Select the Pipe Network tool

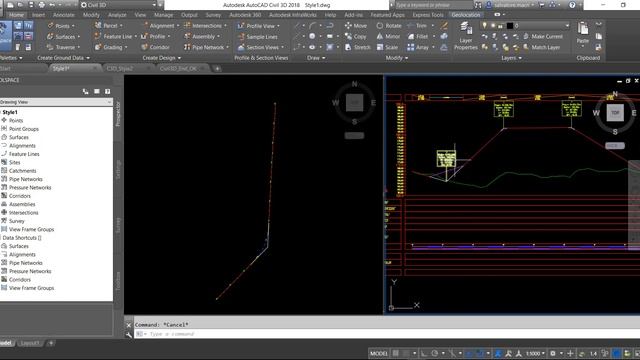(206, 47)
